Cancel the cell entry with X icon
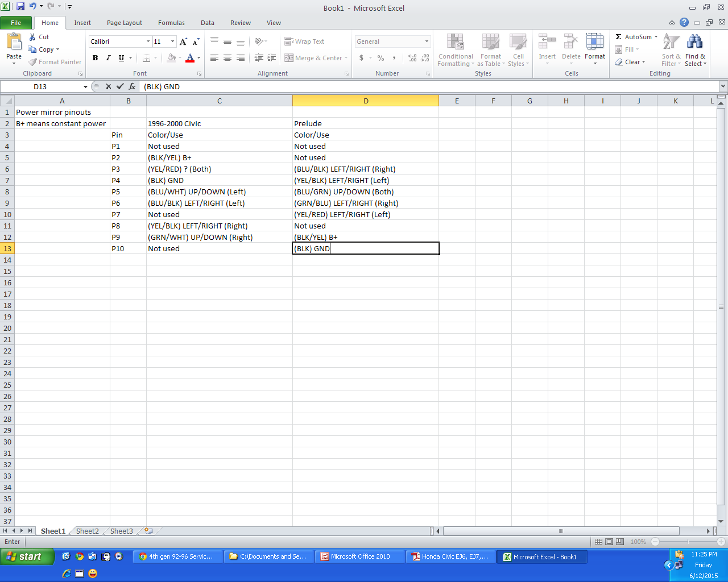The height and width of the screenshot is (582, 728). click(x=108, y=86)
